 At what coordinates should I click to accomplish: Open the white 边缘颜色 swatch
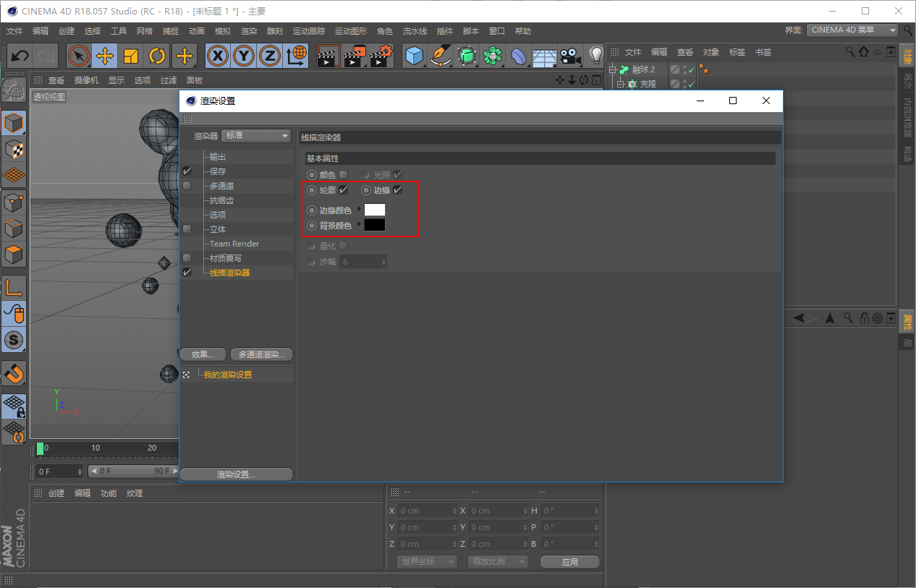click(x=375, y=210)
